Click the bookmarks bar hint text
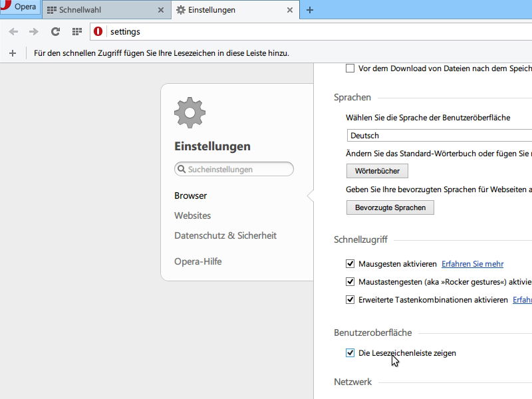This screenshot has height=399, width=532. (x=161, y=53)
